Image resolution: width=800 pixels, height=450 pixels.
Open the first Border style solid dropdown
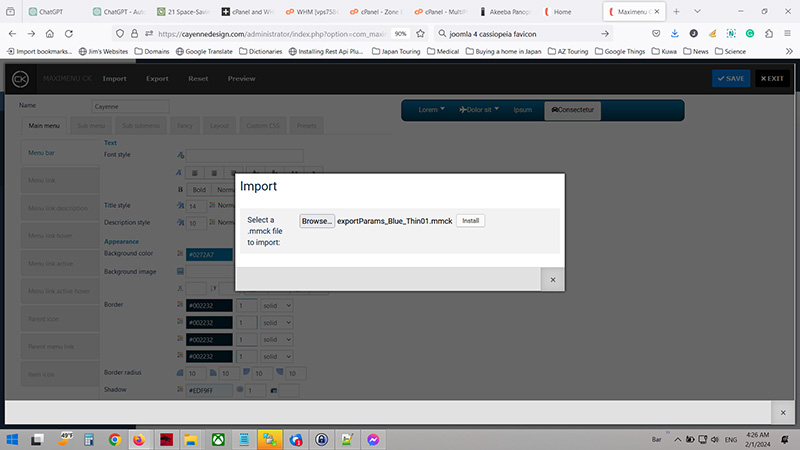click(273, 305)
